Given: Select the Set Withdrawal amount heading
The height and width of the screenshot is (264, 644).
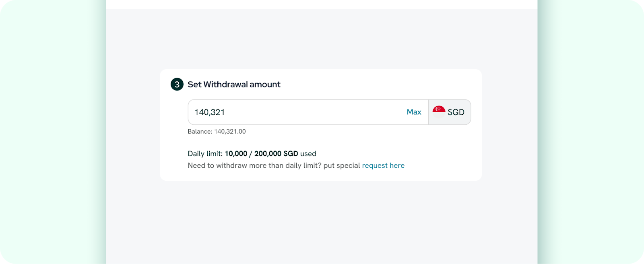Looking at the screenshot, I should coord(234,85).
